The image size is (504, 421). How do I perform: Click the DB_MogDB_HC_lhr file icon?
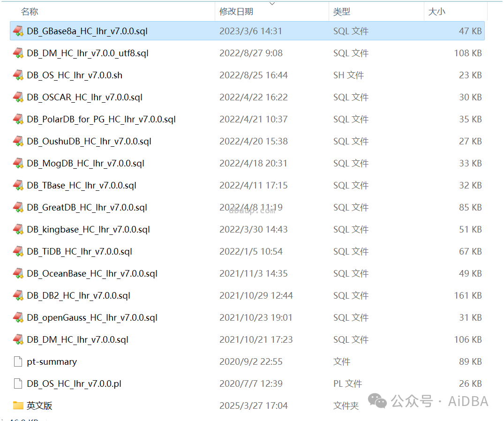18,163
